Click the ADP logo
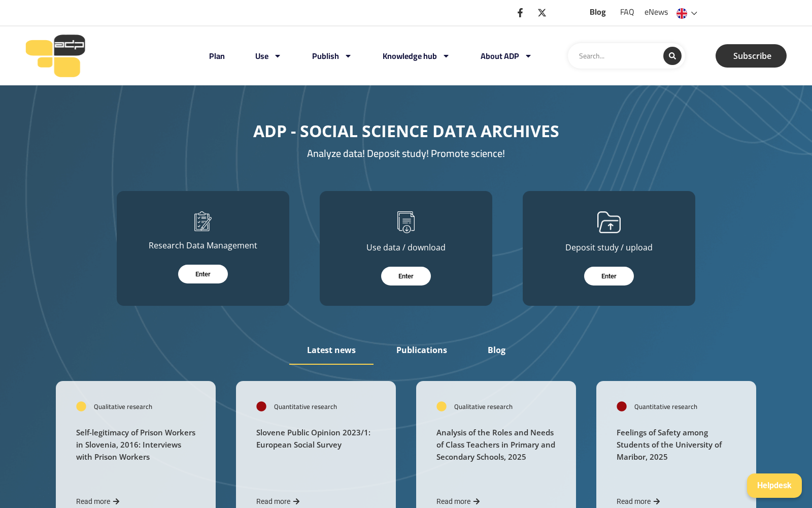This screenshot has height=508, width=812. pyautogui.click(x=55, y=56)
